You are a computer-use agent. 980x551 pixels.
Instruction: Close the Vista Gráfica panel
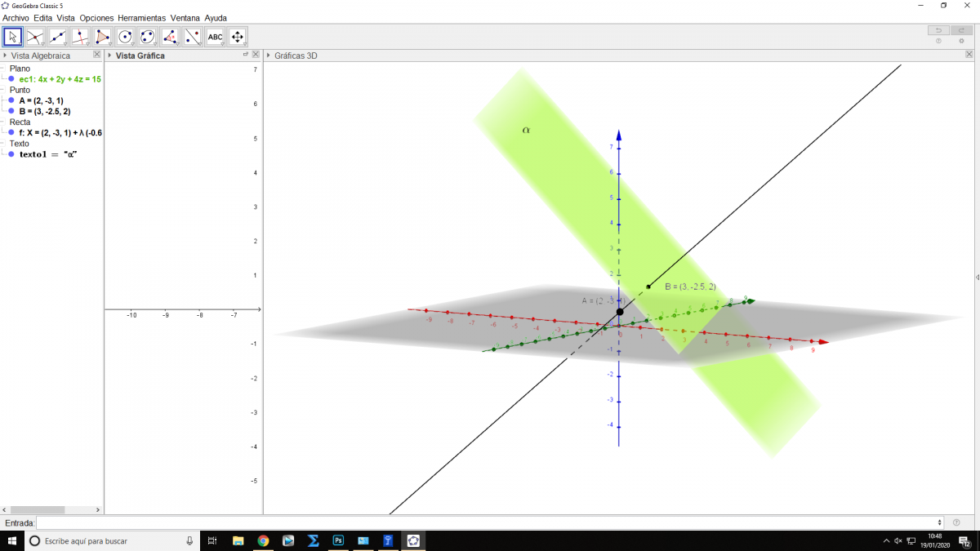tap(256, 55)
